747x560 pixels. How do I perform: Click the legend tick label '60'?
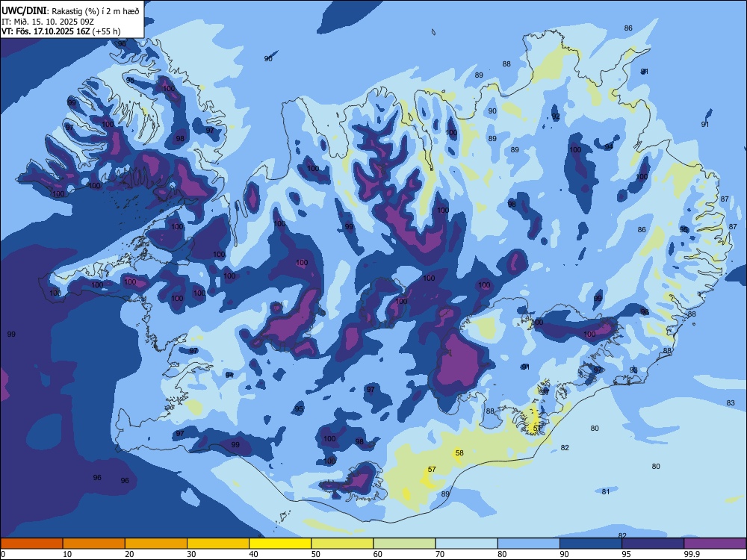tap(378, 554)
